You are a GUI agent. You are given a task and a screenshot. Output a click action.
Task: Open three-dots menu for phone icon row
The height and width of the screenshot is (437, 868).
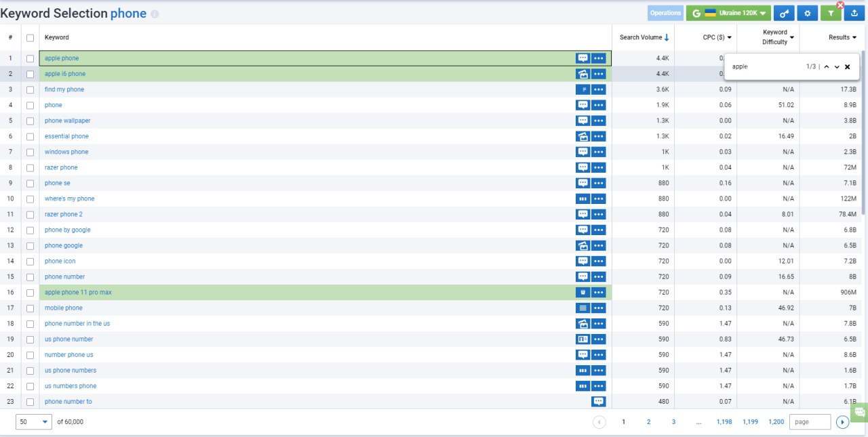pyautogui.click(x=599, y=261)
